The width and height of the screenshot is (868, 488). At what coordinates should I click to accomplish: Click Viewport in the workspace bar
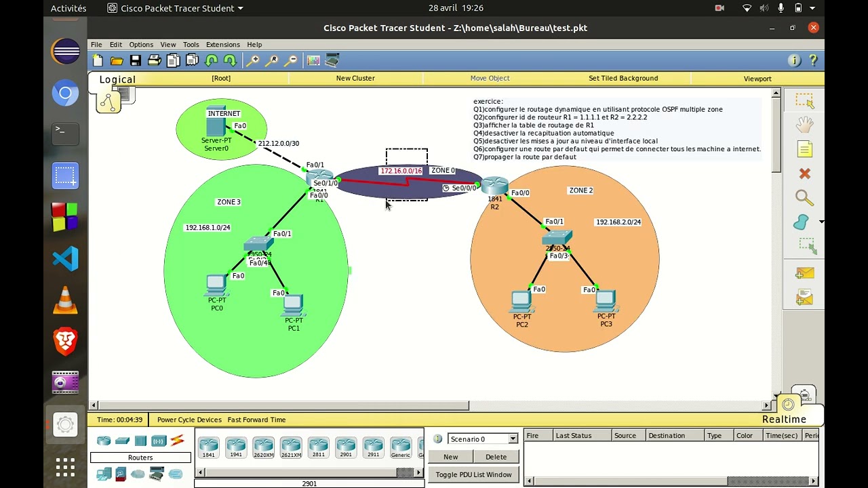pyautogui.click(x=757, y=79)
